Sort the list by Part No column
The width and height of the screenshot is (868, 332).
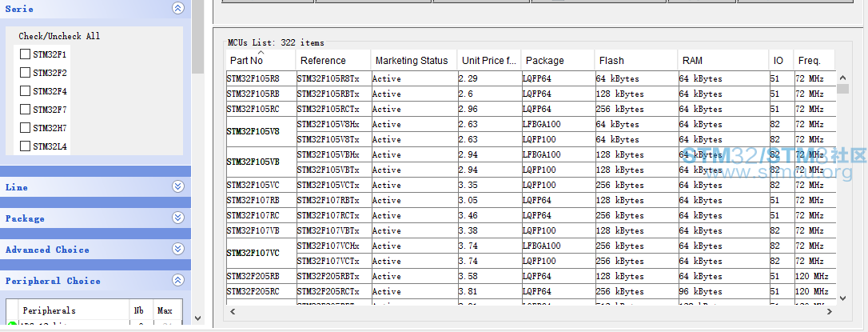[x=261, y=60]
